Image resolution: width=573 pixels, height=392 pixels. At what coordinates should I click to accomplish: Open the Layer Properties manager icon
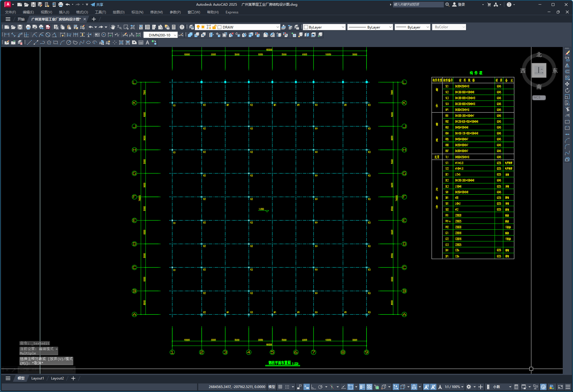tap(191, 27)
